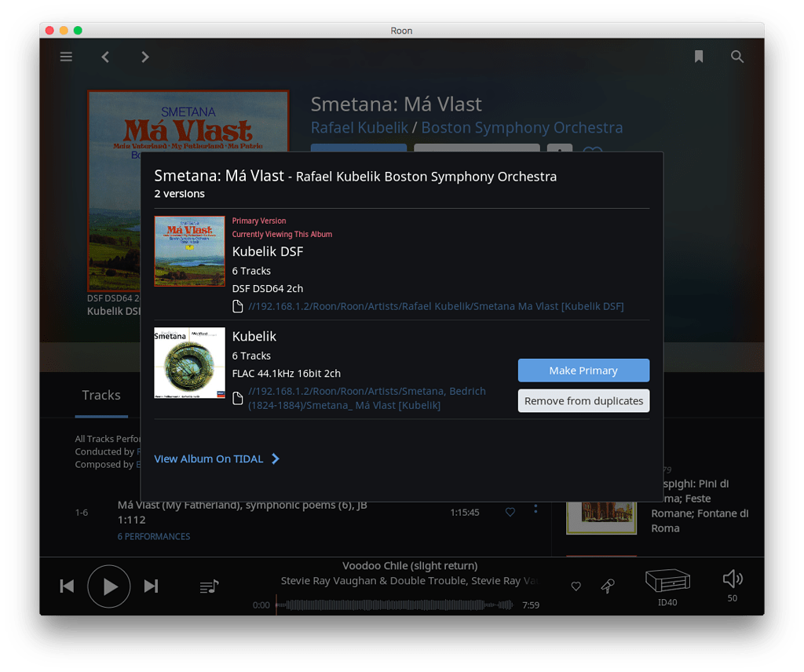Expand View Album On TIDAL chevron

(276, 458)
